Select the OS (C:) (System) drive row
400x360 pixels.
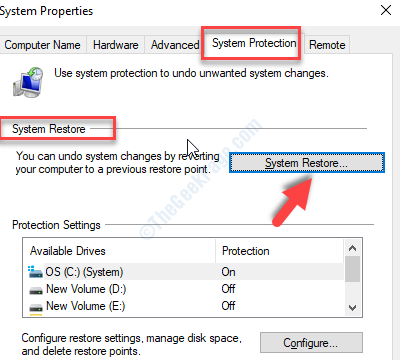pyautogui.click(x=184, y=272)
